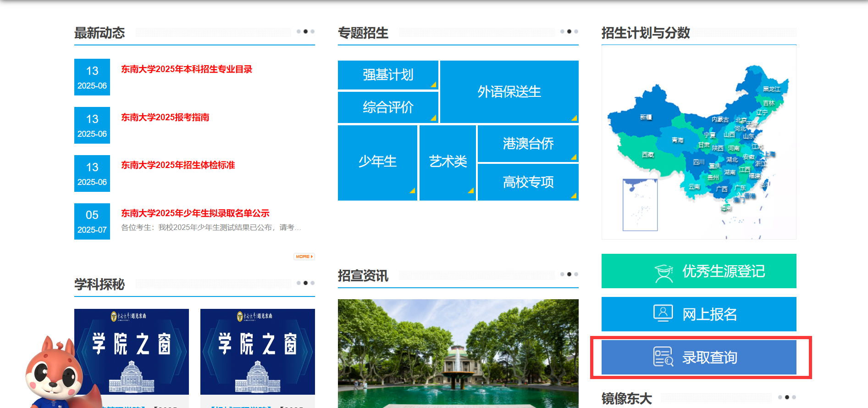Click the 05 2025-07 date badge
Image resolution: width=868 pixels, height=408 pixels.
pos(92,221)
